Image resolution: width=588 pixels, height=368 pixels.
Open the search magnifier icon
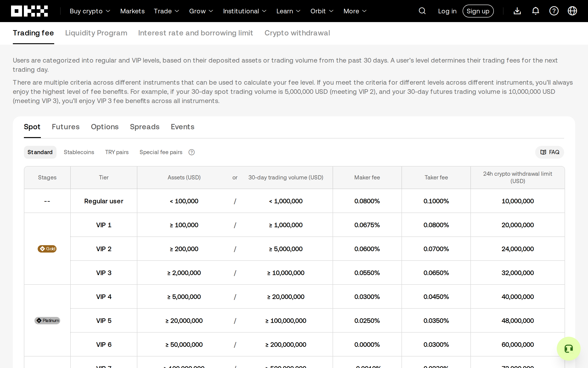tap(422, 11)
